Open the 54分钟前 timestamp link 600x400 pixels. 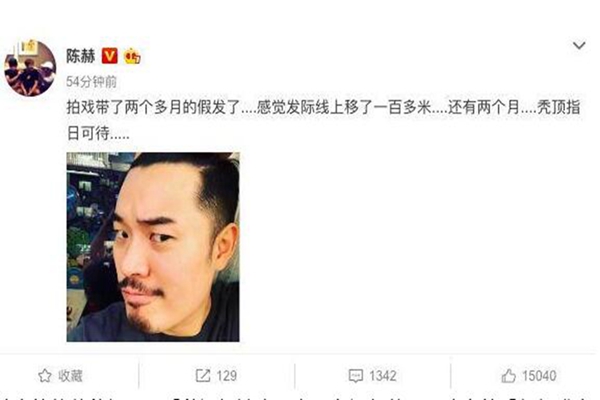tap(91, 82)
